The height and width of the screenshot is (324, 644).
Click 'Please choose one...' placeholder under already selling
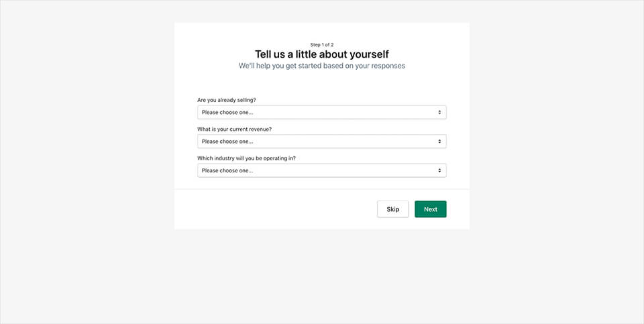click(227, 112)
